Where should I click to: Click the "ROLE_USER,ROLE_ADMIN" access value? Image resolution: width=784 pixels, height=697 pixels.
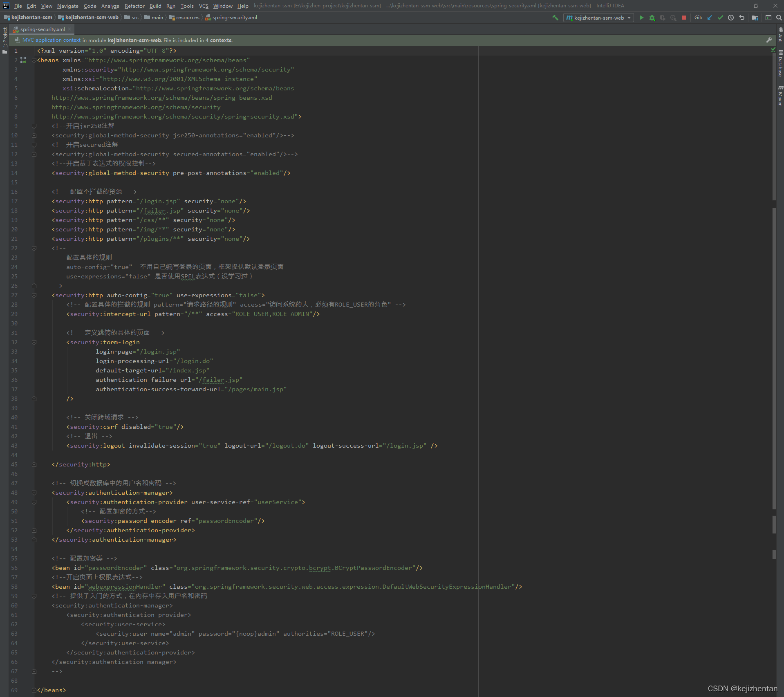274,314
